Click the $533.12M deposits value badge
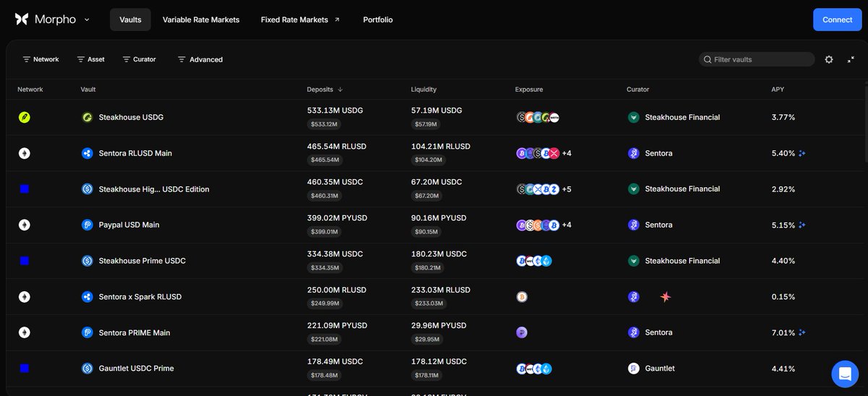 coord(324,124)
